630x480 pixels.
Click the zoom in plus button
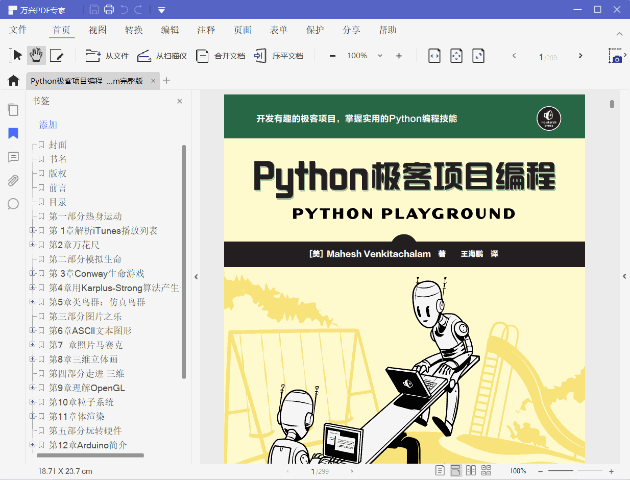click(x=399, y=56)
